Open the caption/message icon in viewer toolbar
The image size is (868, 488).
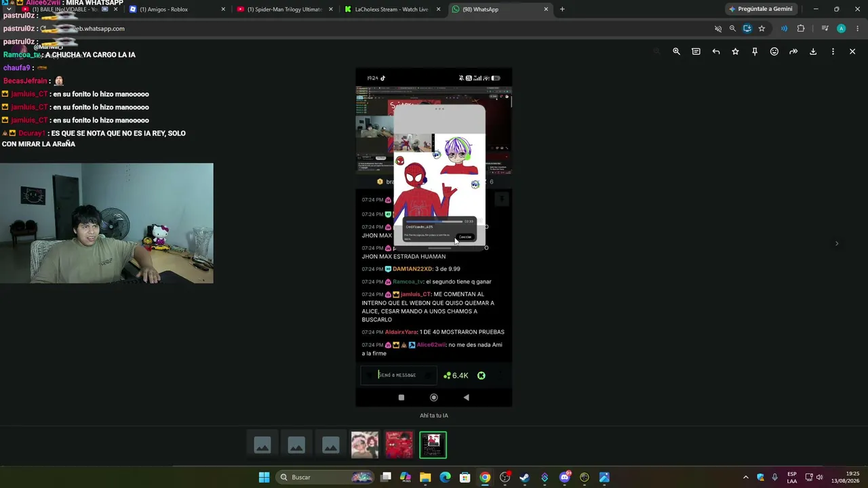(696, 52)
